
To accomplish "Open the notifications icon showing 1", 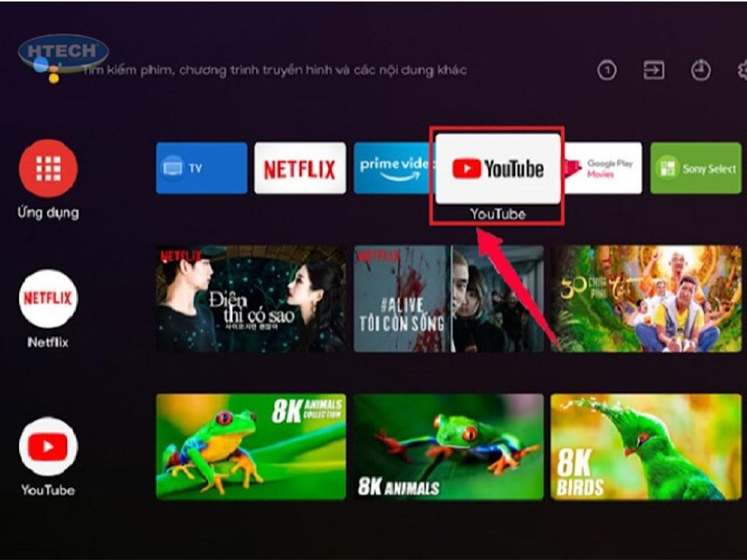I will (x=607, y=70).
